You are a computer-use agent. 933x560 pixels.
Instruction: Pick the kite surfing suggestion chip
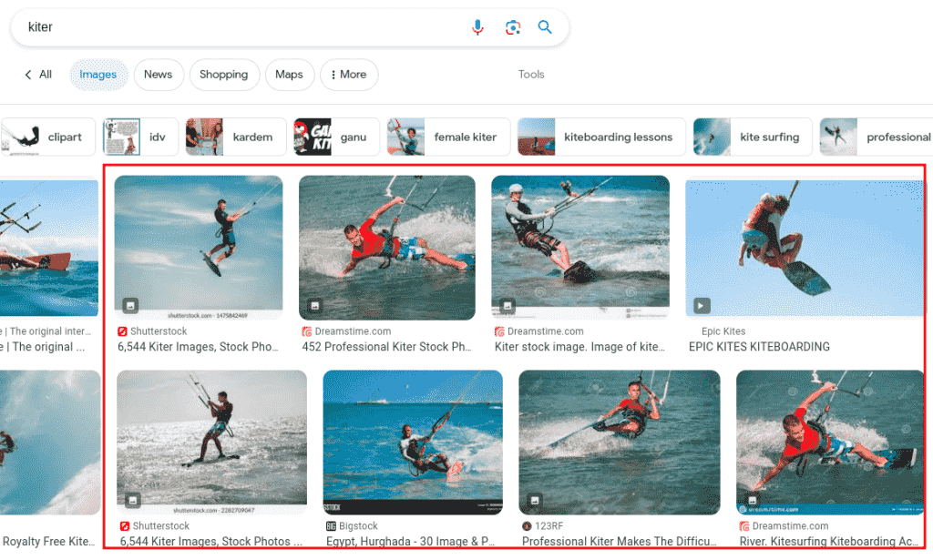pos(753,137)
